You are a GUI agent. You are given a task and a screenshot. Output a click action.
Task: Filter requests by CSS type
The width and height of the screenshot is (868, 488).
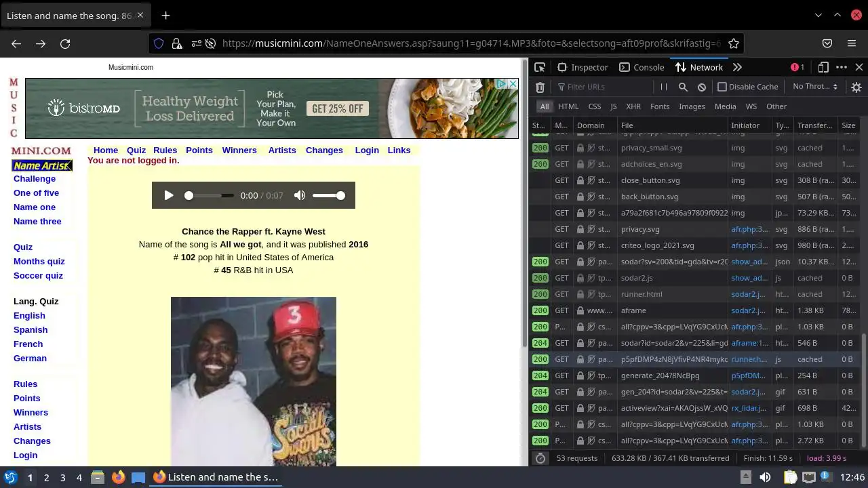(595, 106)
